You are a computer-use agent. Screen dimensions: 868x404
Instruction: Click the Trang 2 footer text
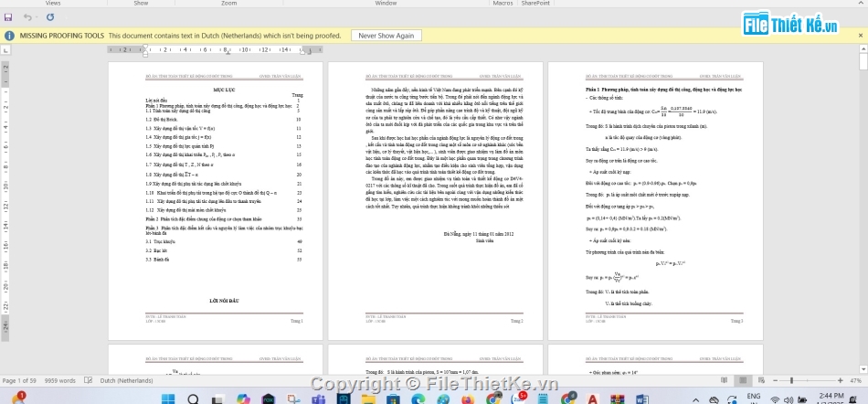pos(516,321)
